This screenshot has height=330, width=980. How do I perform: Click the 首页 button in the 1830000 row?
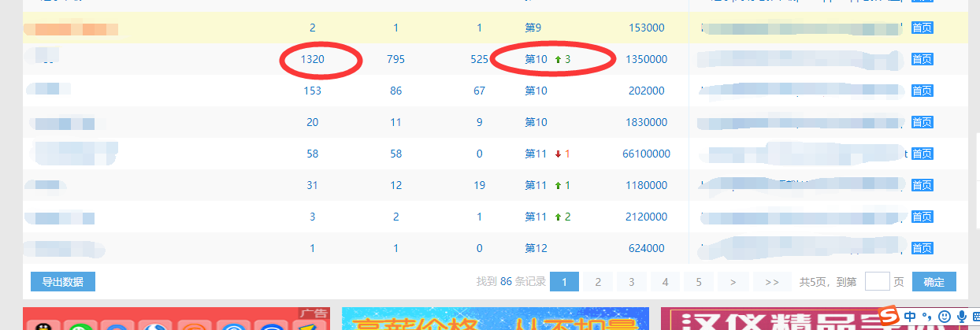pyautogui.click(x=922, y=122)
